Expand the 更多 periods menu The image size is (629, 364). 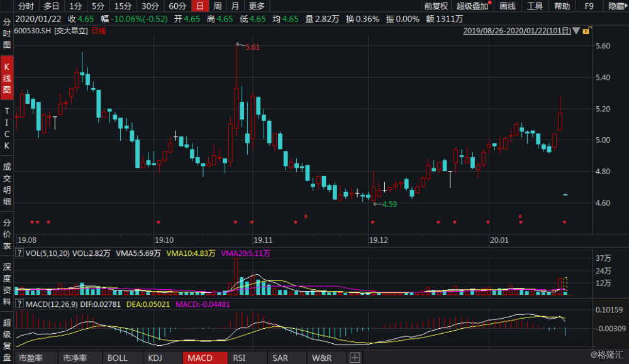point(257,6)
